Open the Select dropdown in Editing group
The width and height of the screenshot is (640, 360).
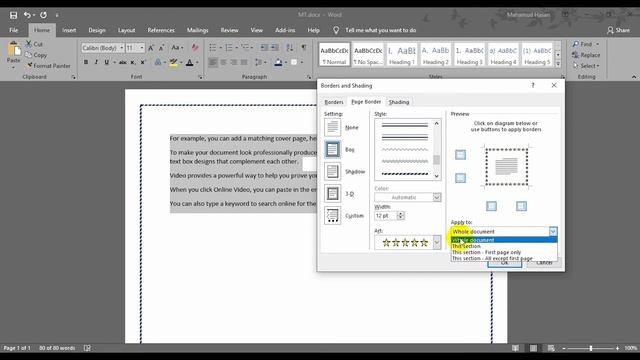pos(586,66)
